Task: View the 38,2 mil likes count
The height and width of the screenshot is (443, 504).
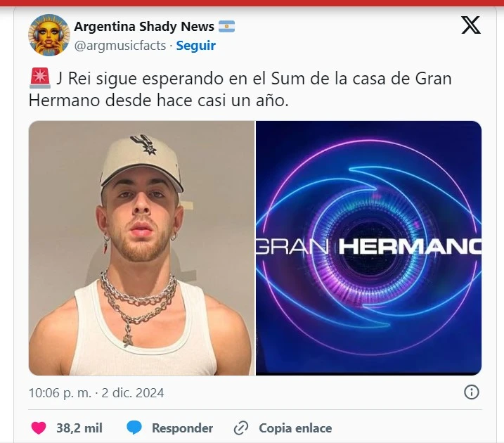Action: click(x=79, y=428)
